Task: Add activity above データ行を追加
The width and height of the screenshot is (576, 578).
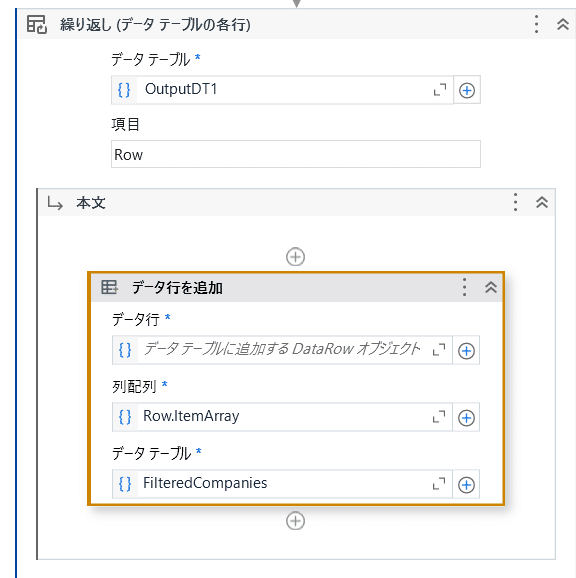Action: (295, 257)
